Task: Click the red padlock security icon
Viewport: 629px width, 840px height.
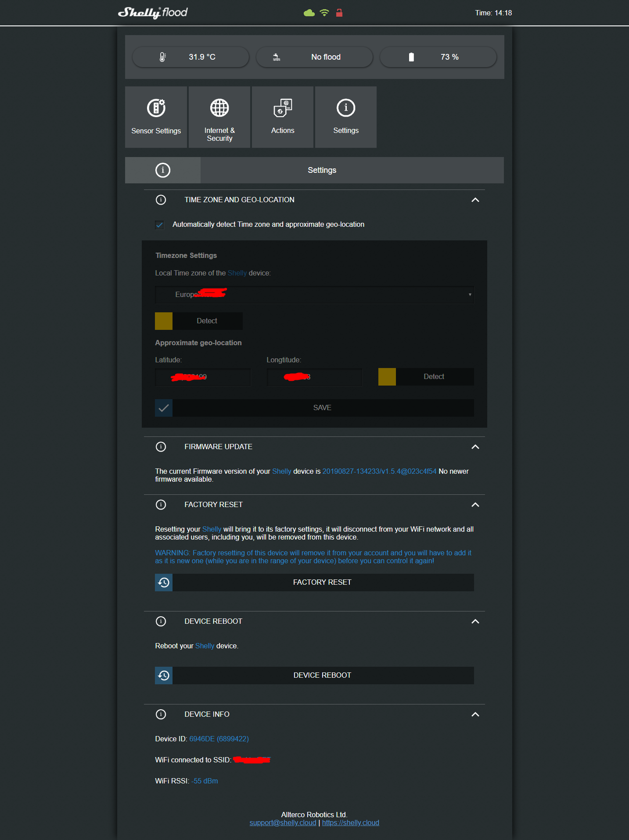Action: point(339,13)
